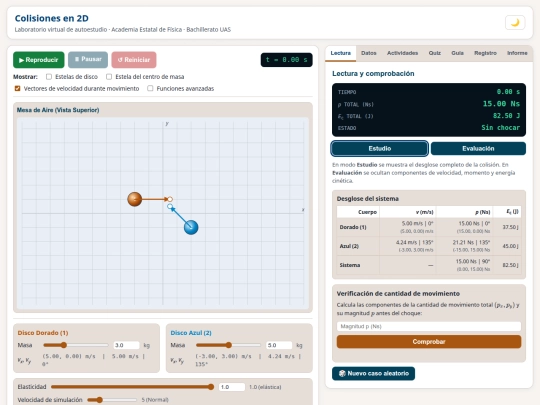The width and height of the screenshot is (540, 405).
Task: Click the blue disc on the air table
Action: pos(191,227)
